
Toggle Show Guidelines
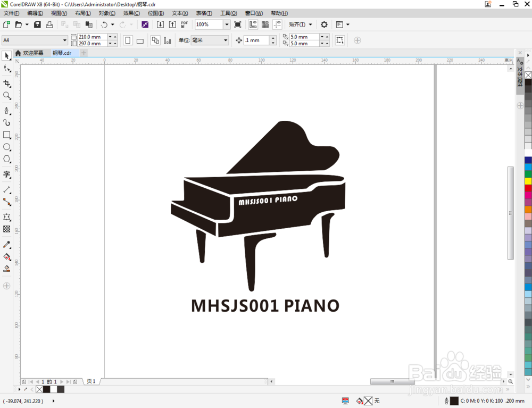click(x=277, y=24)
